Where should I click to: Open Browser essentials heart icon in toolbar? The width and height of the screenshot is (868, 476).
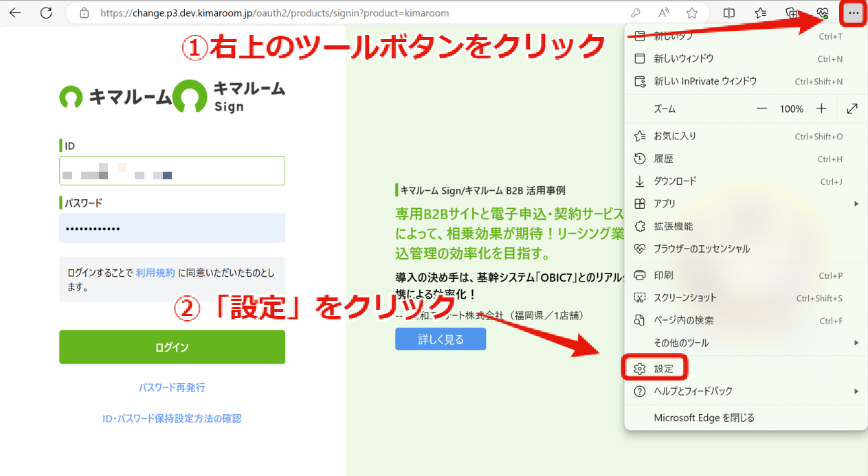[823, 13]
